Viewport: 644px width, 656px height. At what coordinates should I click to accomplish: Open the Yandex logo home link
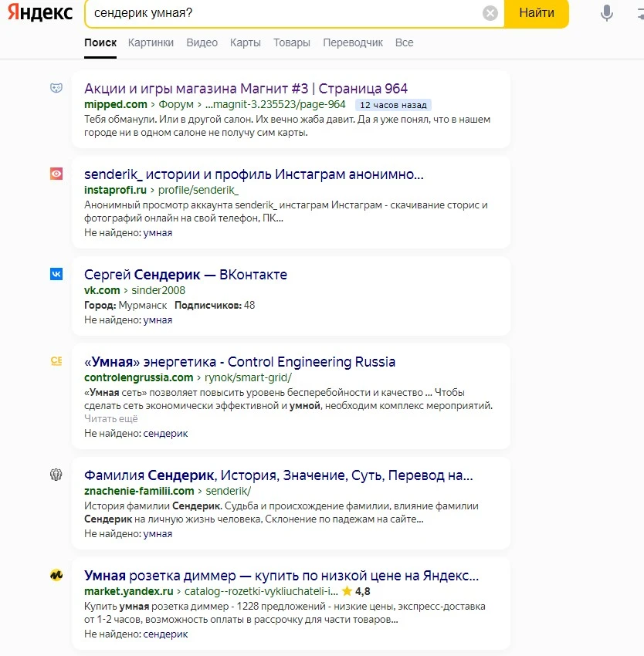click(x=40, y=12)
